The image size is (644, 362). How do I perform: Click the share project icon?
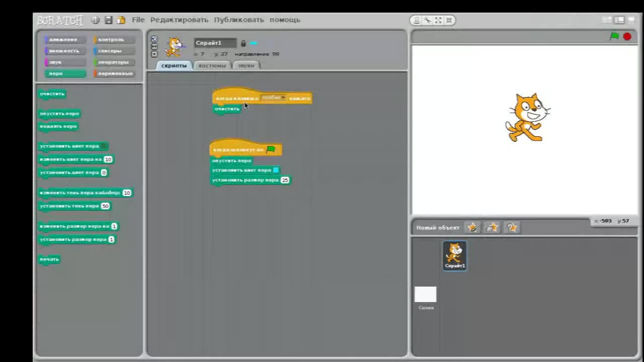(x=121, y=20)
